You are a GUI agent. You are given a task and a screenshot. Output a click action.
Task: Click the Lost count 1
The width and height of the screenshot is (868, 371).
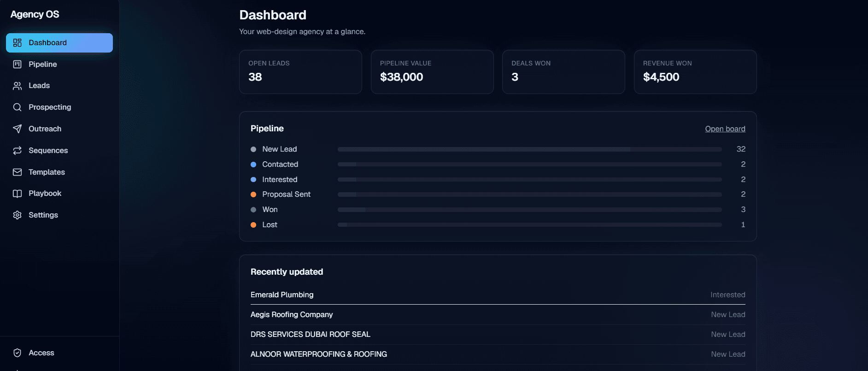pyautogui.click(x=743, y=225)
